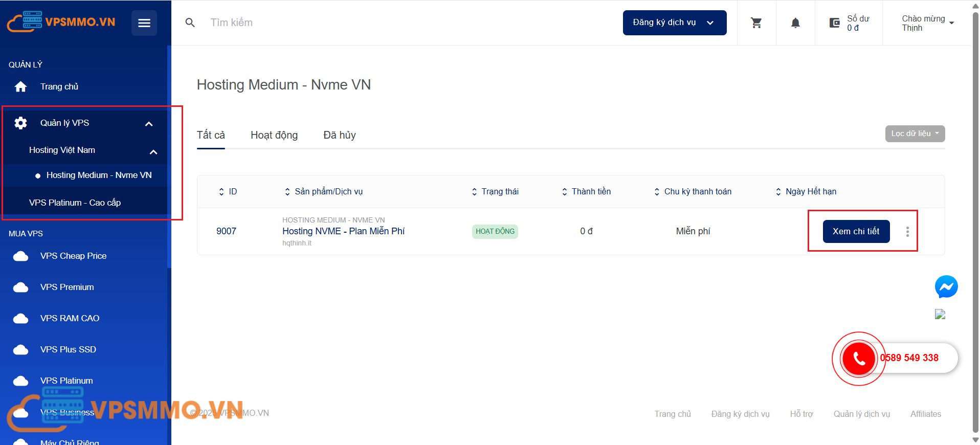
Task: Open the shopping cart icon
Action: pyautogui.click(x=756, y=23)
